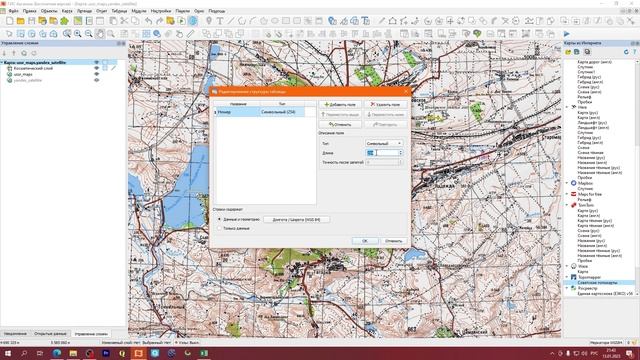Open a file using the folder toolbar icon

pos(20,21)
